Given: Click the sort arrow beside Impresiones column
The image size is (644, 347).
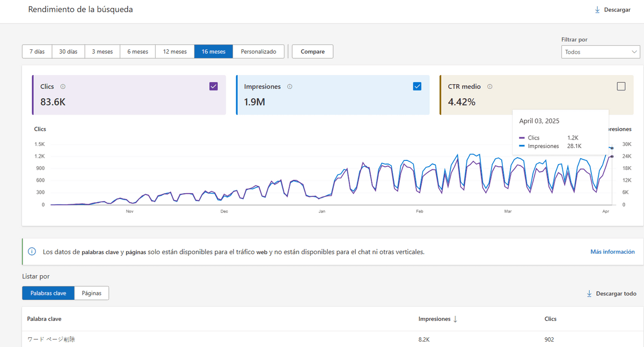Looking at the screenshot, I should [x=456, y=319].
